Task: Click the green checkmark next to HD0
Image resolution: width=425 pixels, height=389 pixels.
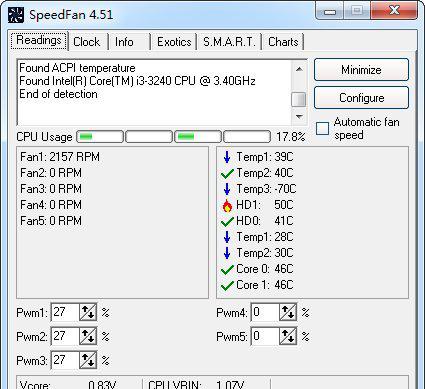Action: tap(227, 221)
